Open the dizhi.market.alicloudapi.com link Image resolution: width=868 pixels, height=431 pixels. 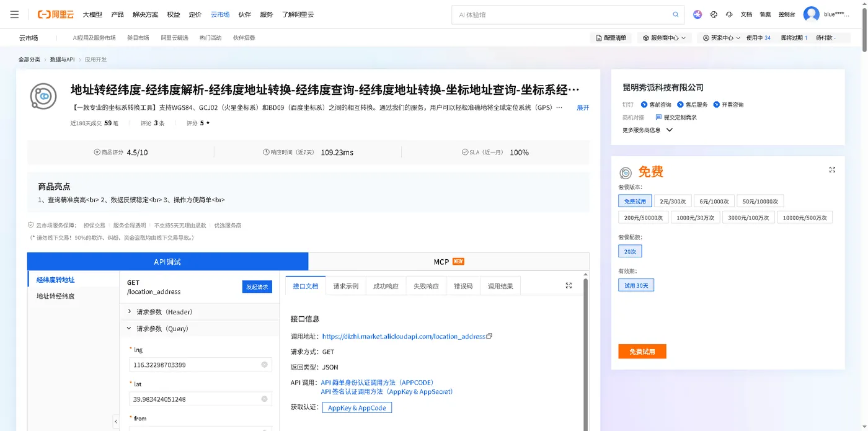[404, 336]
